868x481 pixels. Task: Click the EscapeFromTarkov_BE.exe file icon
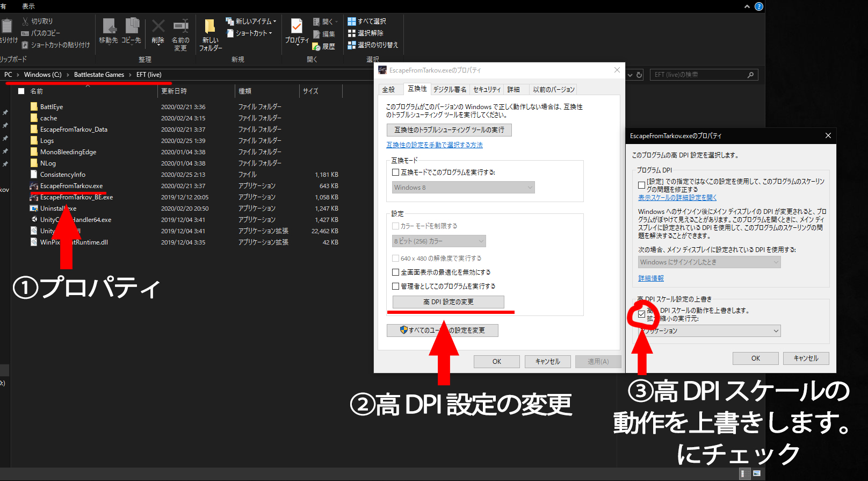(34, 197)
